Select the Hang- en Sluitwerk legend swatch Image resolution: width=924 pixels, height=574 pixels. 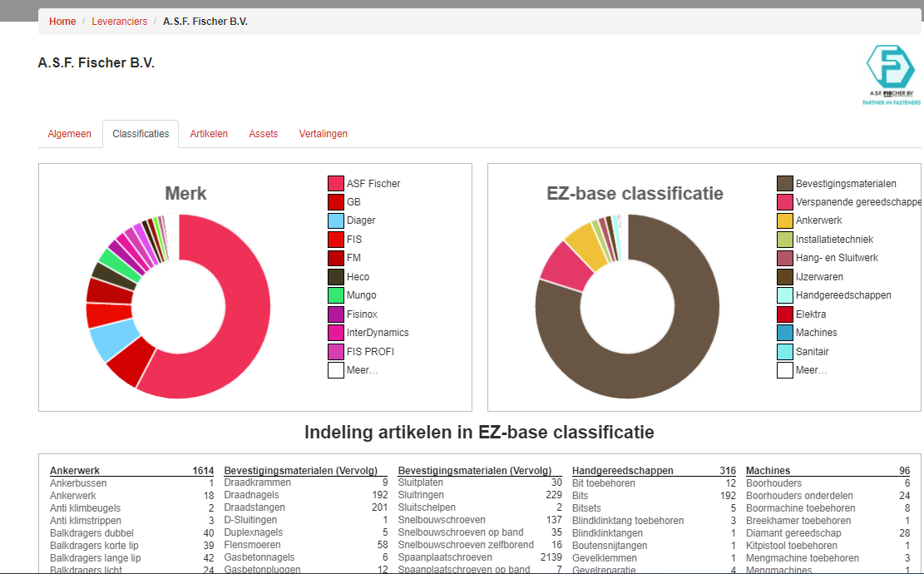point(785,258)
